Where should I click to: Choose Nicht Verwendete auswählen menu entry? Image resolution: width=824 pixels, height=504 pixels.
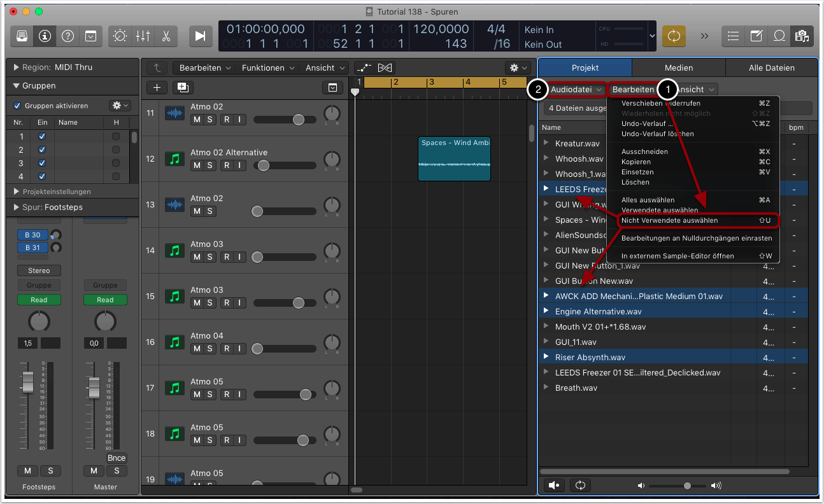(x=669, y=220)
